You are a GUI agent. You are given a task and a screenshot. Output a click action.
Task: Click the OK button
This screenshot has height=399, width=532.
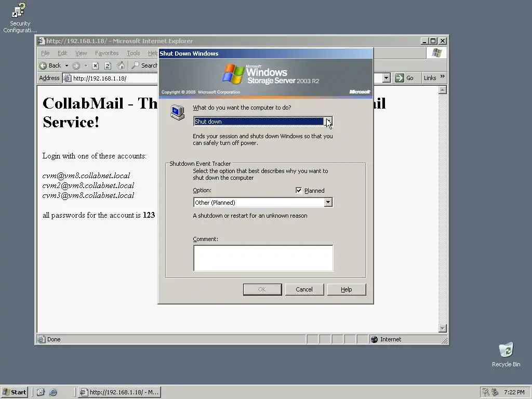pyautogui.click(x=262, y=289)
